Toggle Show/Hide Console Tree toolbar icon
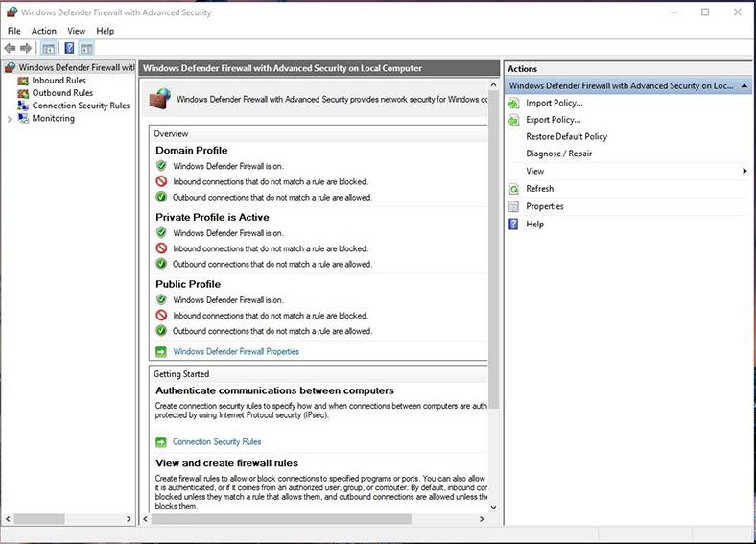 [48, 48]
